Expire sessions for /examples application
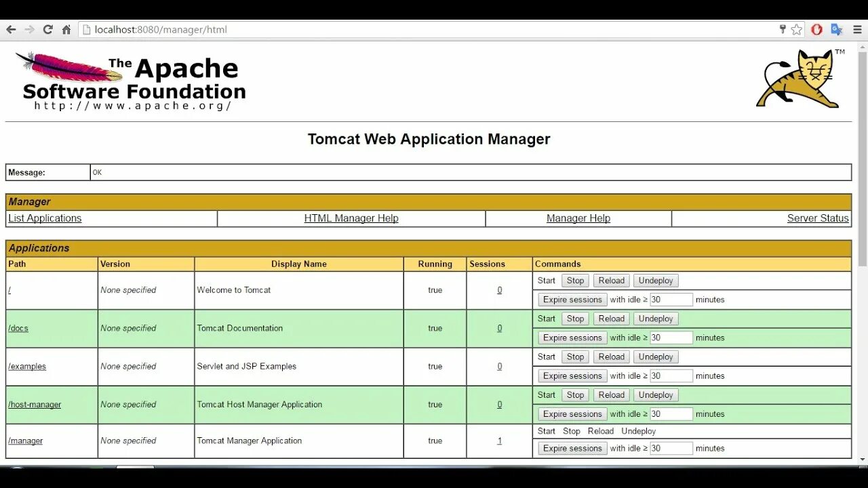The height and width of the screenshot is (488, 868). (572, 375)
